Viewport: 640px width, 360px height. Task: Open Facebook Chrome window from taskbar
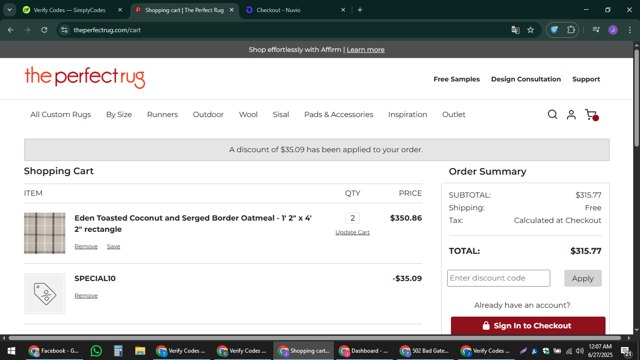coord(54,351)
